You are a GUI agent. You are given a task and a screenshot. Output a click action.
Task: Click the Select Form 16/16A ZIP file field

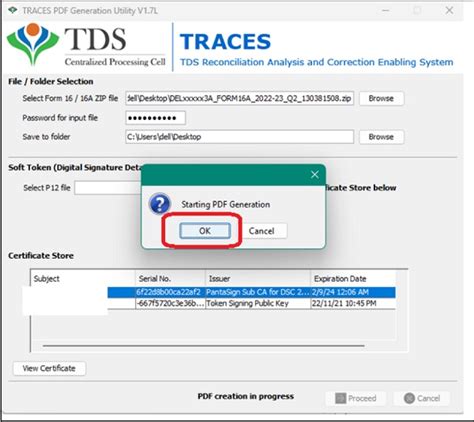239,98
